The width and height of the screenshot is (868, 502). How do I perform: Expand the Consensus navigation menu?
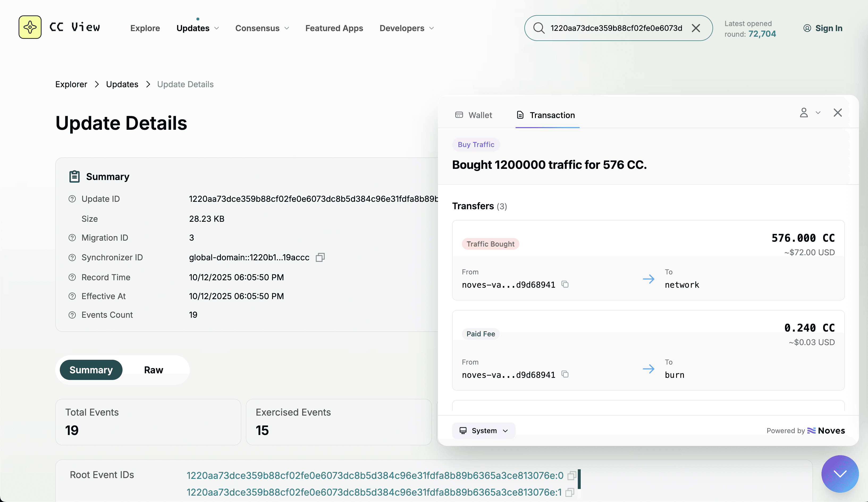(262, 28)
